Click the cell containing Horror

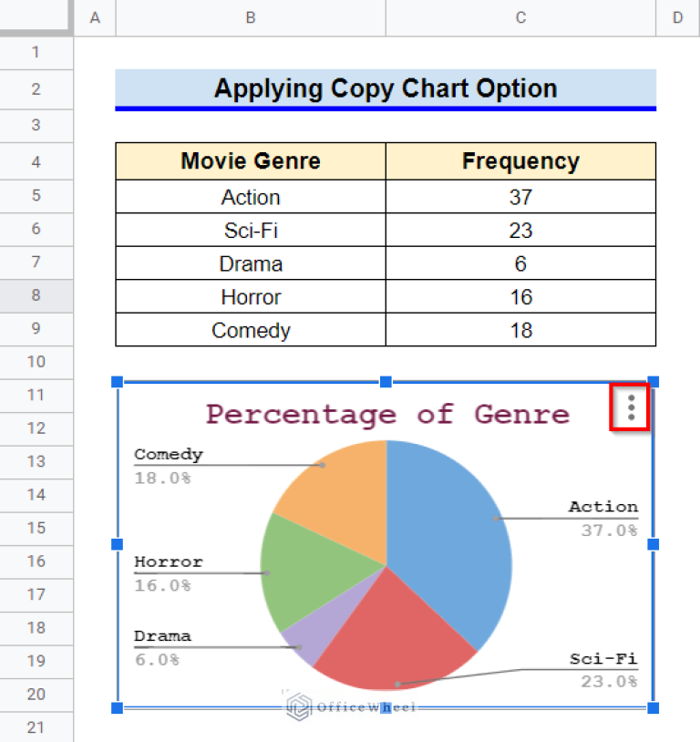pos(250,296)
